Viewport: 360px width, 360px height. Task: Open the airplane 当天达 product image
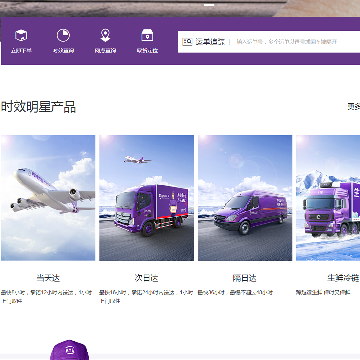(x=48, y=198)
